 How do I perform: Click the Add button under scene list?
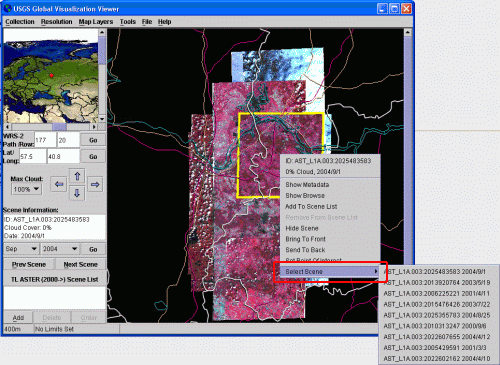[x=18, y=318]
